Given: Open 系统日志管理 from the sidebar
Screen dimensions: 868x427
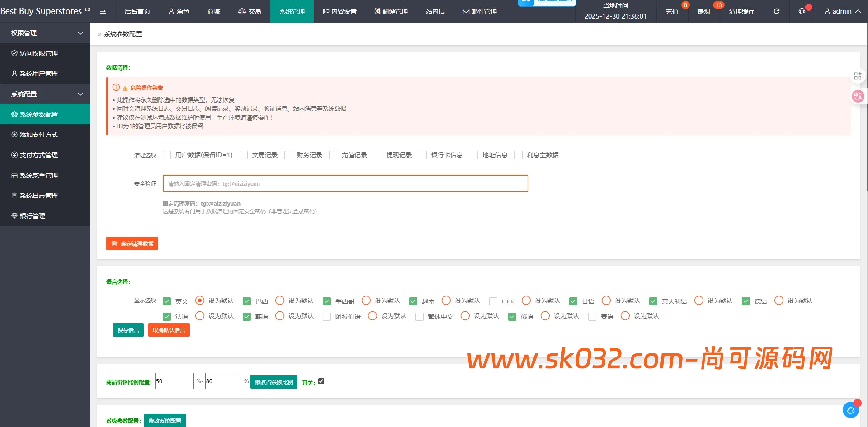Looking at the screenshot, I should coord(38,196).
